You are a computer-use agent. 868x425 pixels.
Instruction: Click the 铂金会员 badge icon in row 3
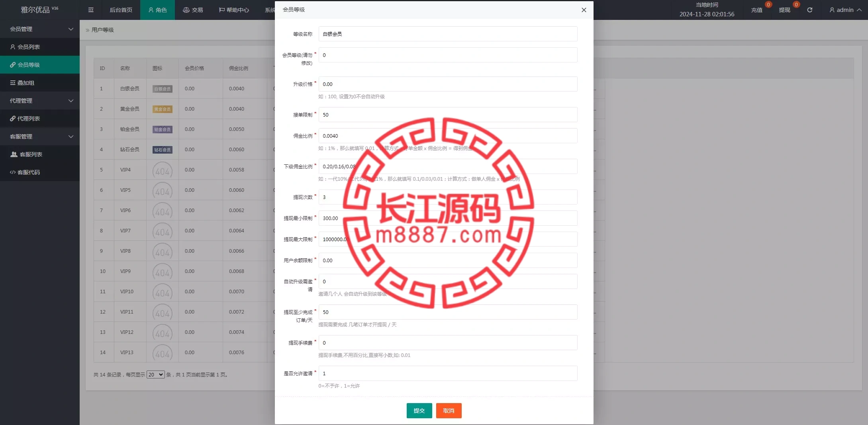[163, 129]
